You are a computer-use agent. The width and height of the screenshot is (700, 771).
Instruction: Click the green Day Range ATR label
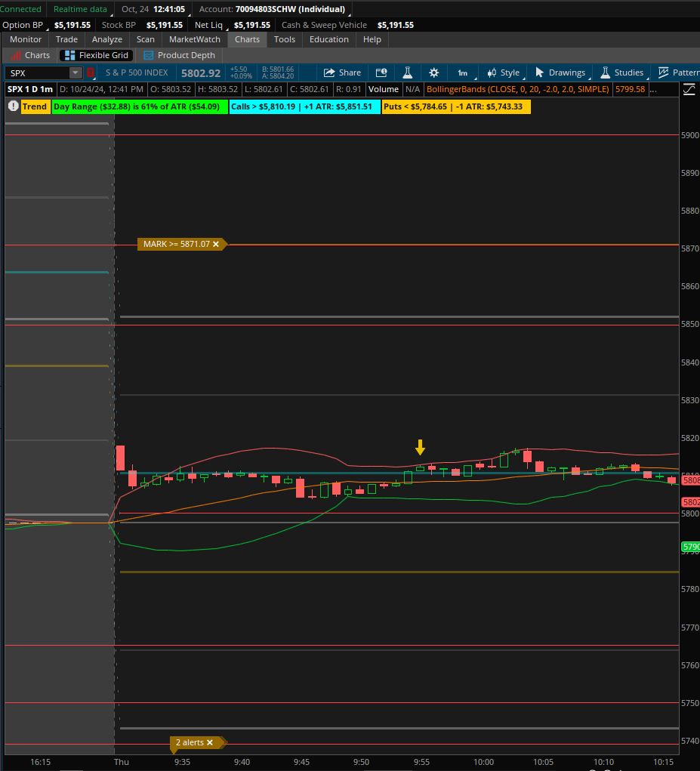(x=140, y=106)
